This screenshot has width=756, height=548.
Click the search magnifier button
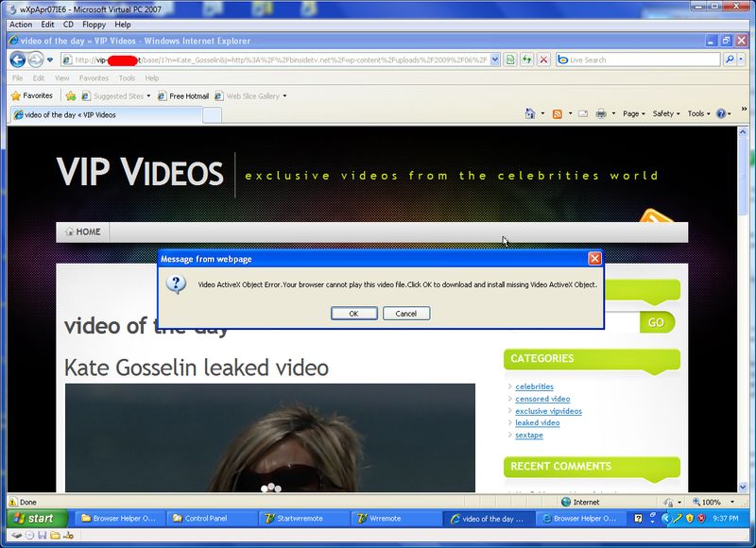[730, 60]
